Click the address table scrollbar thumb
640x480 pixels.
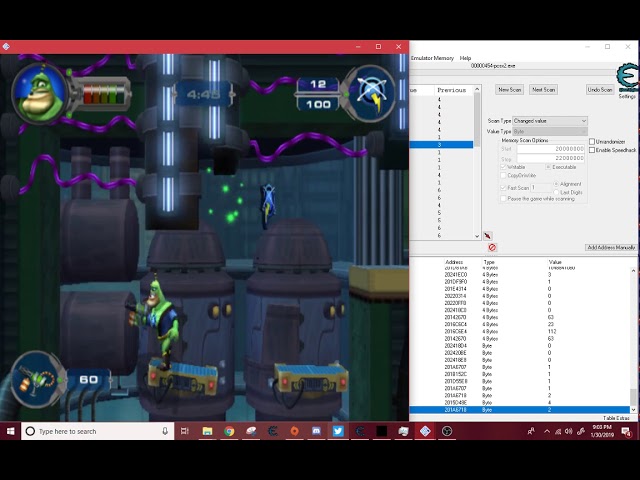click(633, 397)
